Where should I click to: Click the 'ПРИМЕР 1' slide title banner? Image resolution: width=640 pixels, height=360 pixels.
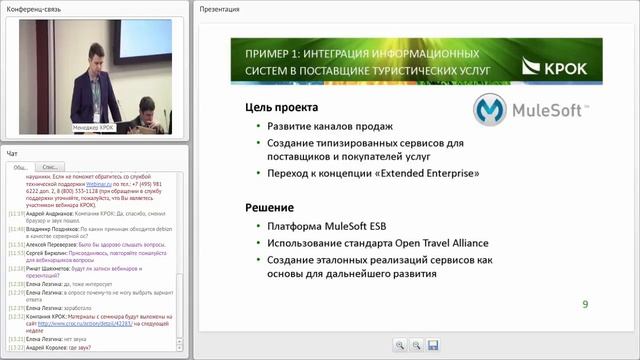point(416,61)
